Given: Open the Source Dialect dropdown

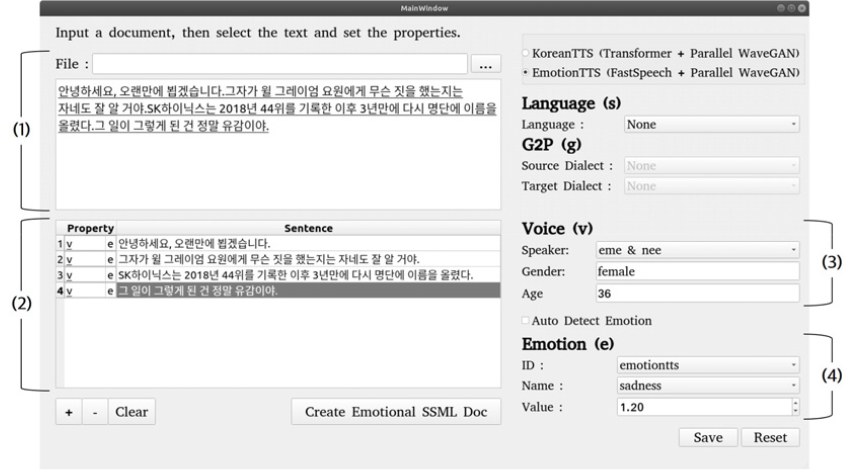Looking at the screenshot, I should (x=712, y=165).
